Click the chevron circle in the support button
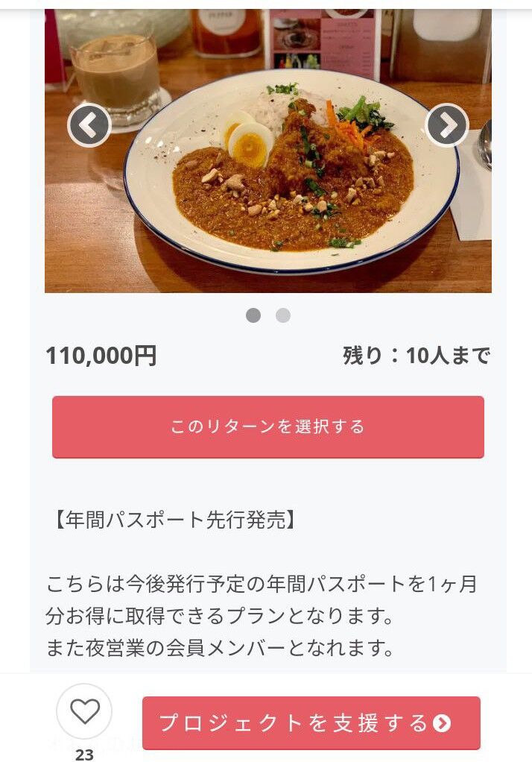This screenshot has height=762, width=532. pos(442,723)
